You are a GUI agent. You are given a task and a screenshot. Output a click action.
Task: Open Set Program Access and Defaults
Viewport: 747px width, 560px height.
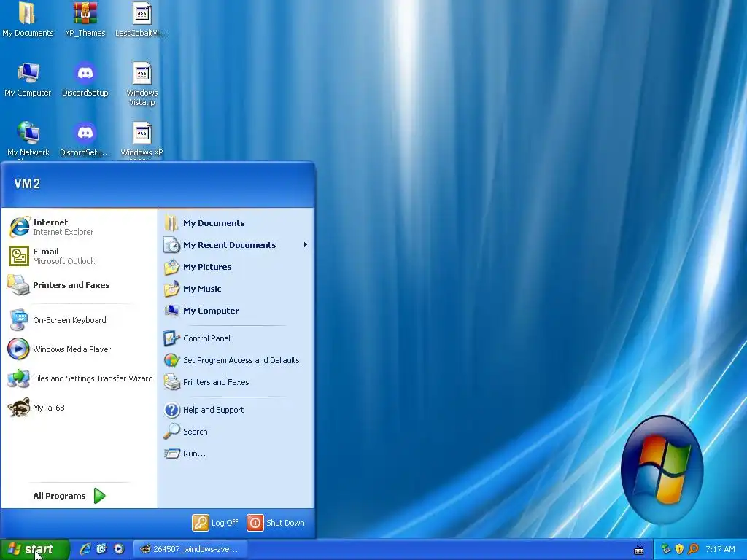click(x=236, y=360)
